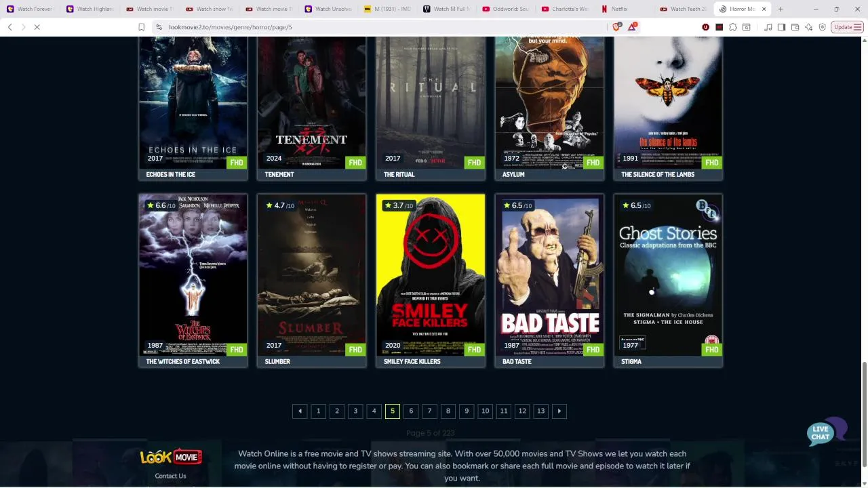Viewport: 868px width, 488px height.
Task: Open the Brave Rewards triangle icon
Action: click(x=632, y=27)
